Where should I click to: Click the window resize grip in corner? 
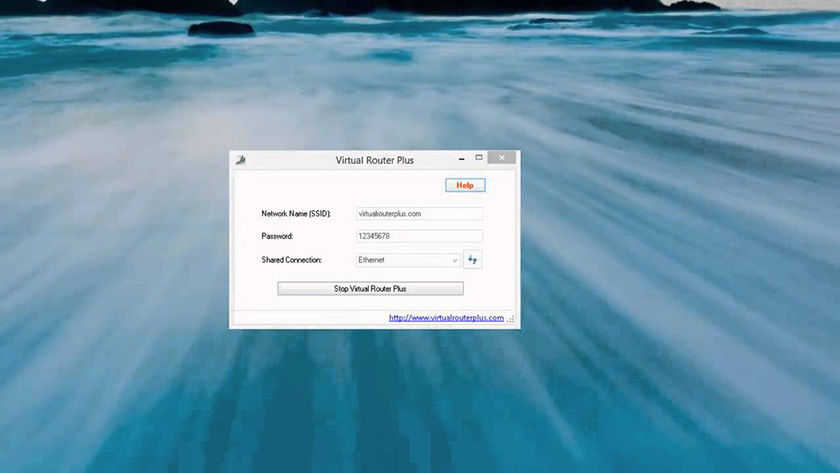pyautogui.click(x=512, y=320)
